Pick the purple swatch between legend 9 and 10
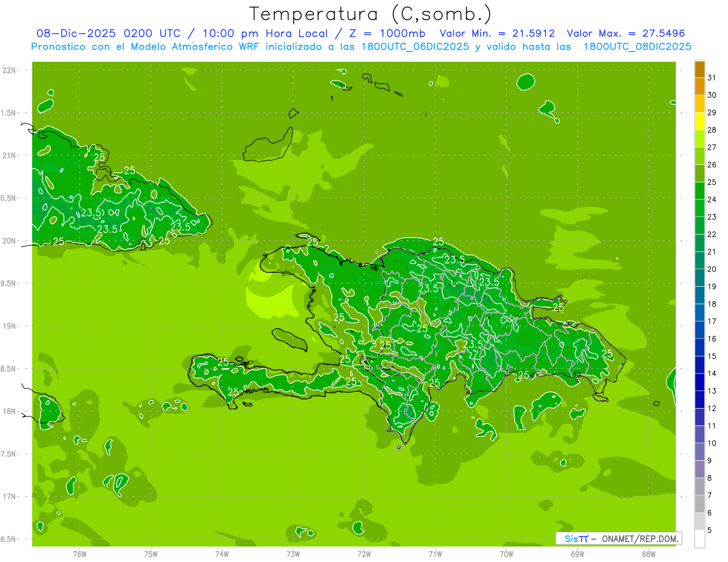This screenshot has width=728, height=562. point(699,452)
